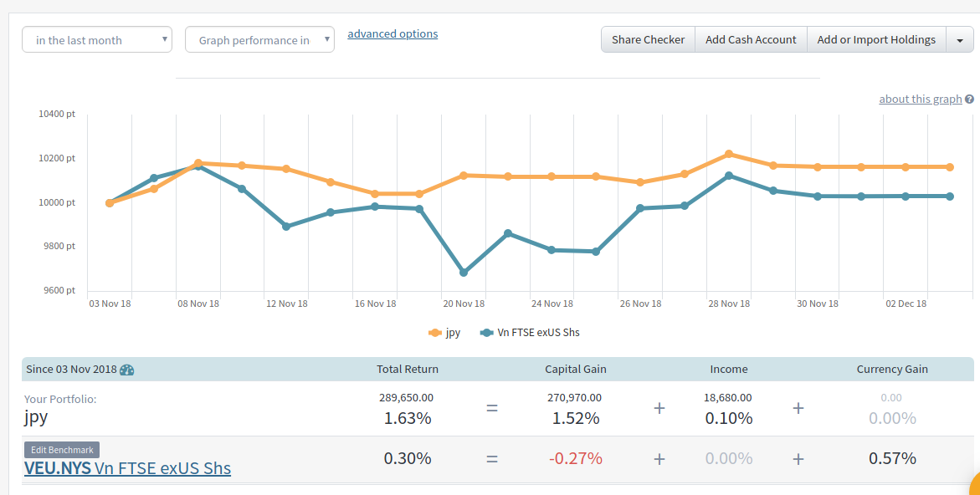The height and width of the screenshot is (495, 980).
Task: Click the Add Cash Account button
Action: point(751,40)
